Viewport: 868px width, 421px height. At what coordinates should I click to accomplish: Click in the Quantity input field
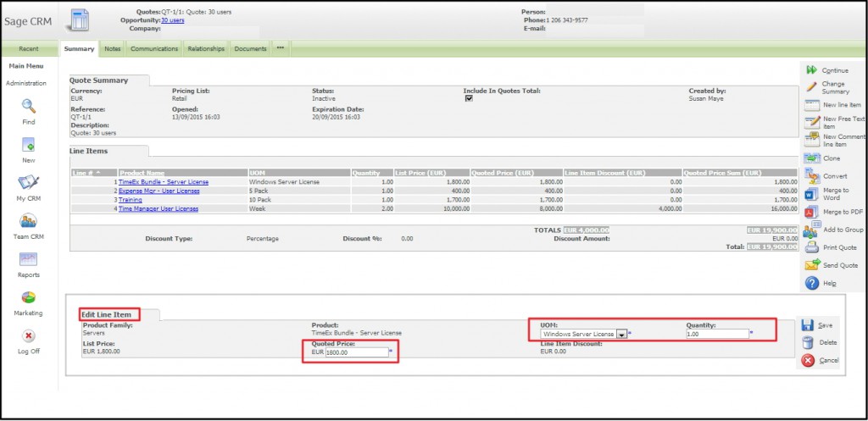(x=717, y=334)
